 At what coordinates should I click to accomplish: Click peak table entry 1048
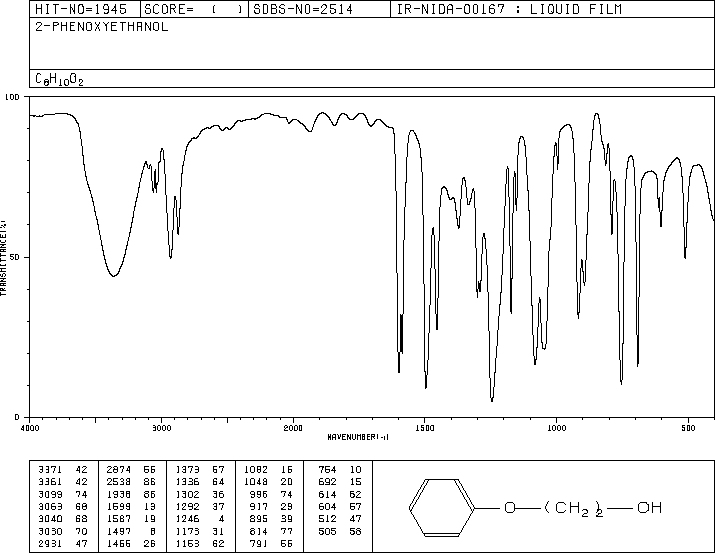point(256,481)
